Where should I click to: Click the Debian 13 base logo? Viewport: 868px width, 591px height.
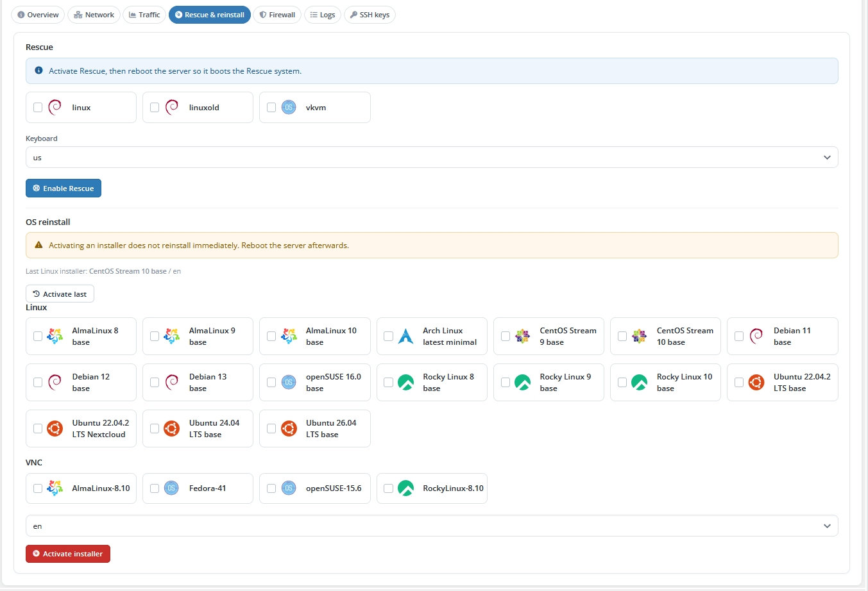(x=172, y=382)
